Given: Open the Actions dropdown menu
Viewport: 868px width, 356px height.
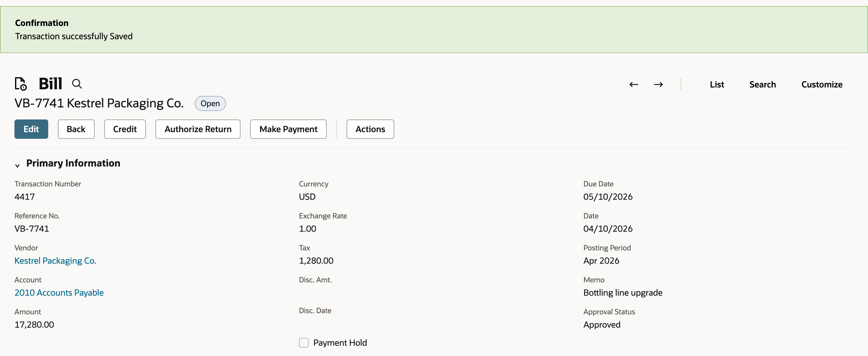Looking at the screenshot, I should pos(370,129).
